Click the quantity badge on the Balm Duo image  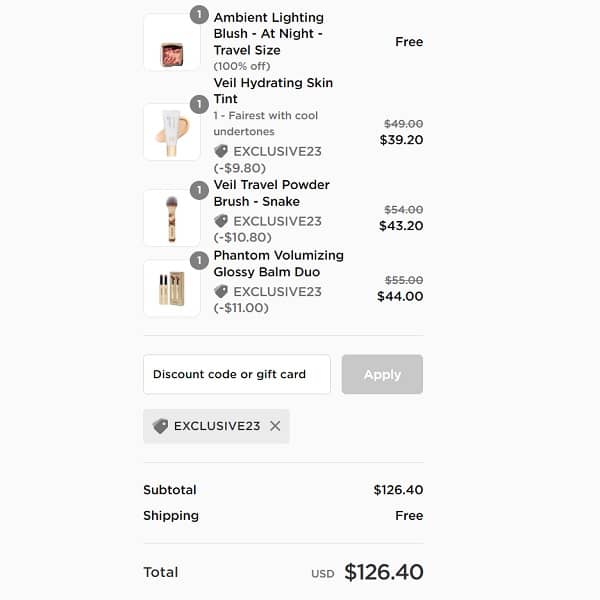199,261
